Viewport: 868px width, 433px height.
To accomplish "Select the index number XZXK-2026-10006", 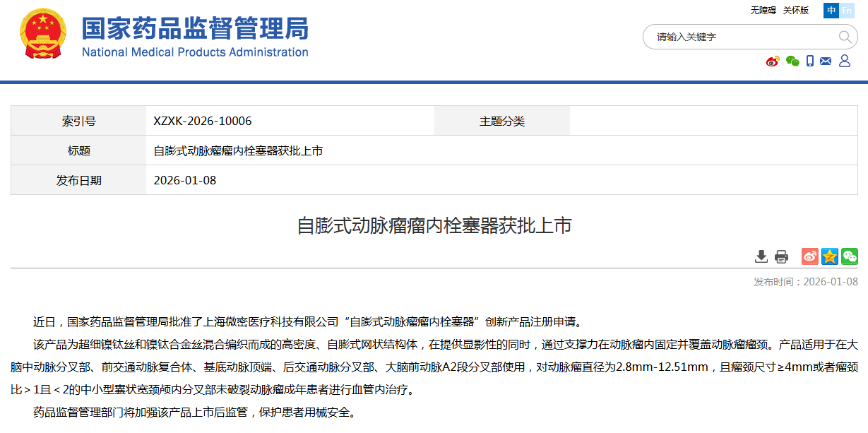I will click(201, 120).
